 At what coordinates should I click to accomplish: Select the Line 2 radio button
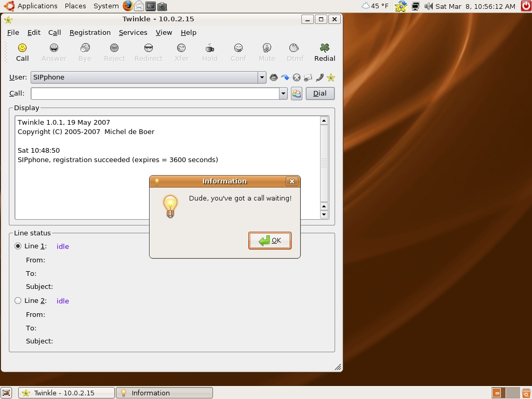click(18, 301)
